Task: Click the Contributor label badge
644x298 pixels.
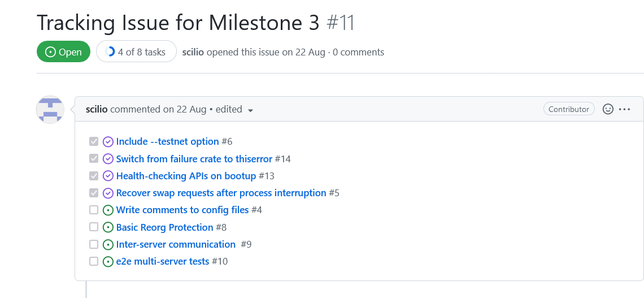Action: [x=569, y=109]
